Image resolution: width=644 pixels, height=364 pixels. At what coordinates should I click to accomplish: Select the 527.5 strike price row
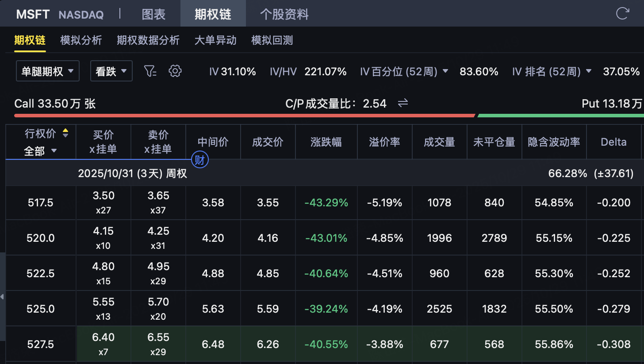[x=41, y=344]
